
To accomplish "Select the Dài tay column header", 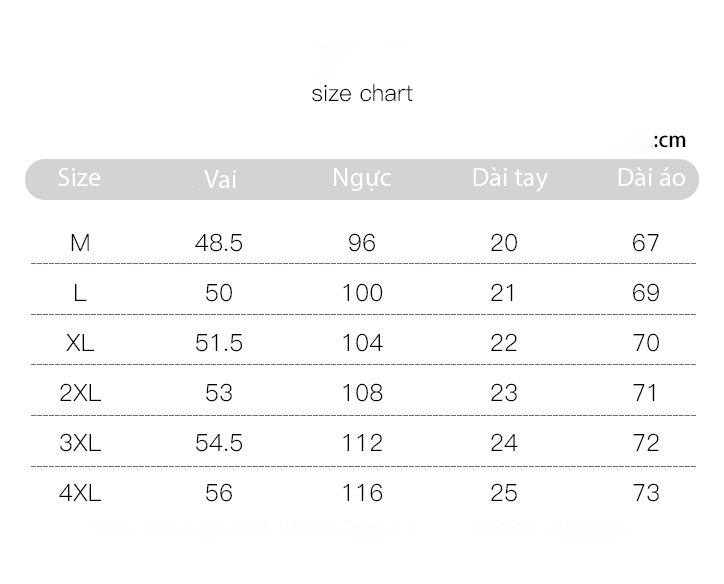I will coord(510,179).
